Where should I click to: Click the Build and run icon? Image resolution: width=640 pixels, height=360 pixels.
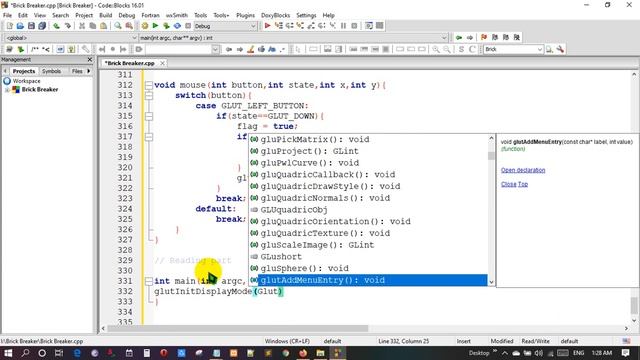coord(166,26)
